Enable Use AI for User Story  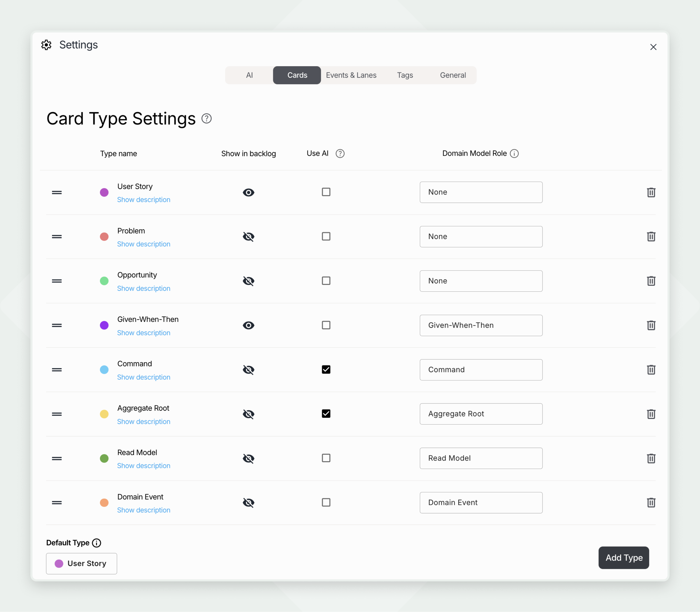click(326, 192)
